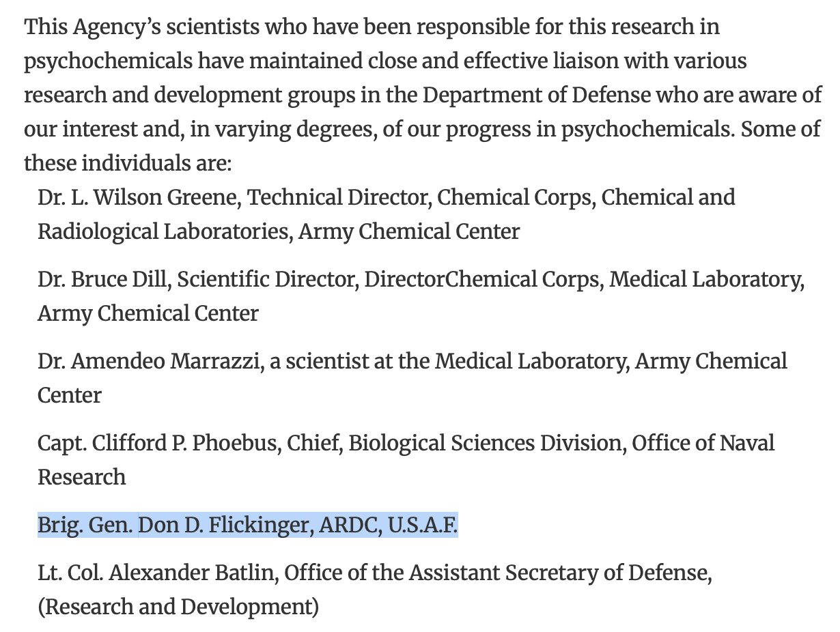The image size is (840, 632).
Task: Click the text "Radiological Laboratories"
Action: point(163,231)
